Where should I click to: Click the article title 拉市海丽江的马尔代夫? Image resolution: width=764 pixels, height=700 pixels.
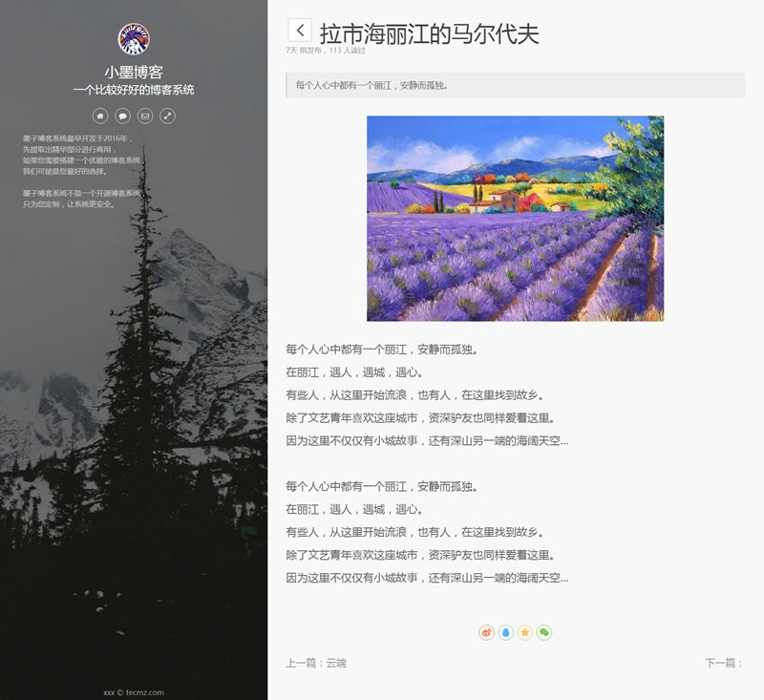[x=429, y=34]
